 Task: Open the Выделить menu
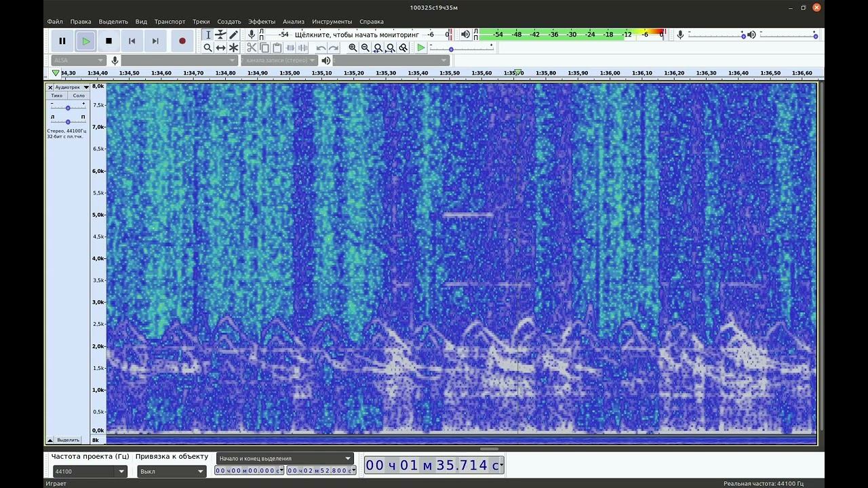(113, 22)
